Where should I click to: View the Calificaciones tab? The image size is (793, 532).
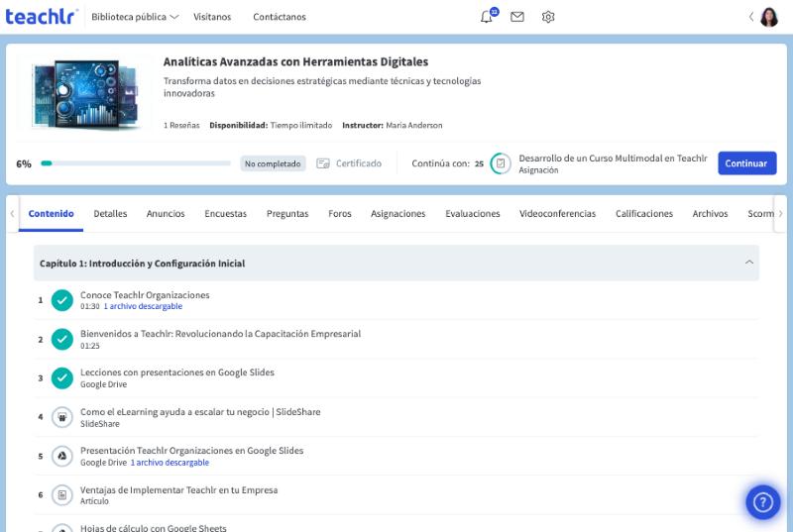coord(643,213)
